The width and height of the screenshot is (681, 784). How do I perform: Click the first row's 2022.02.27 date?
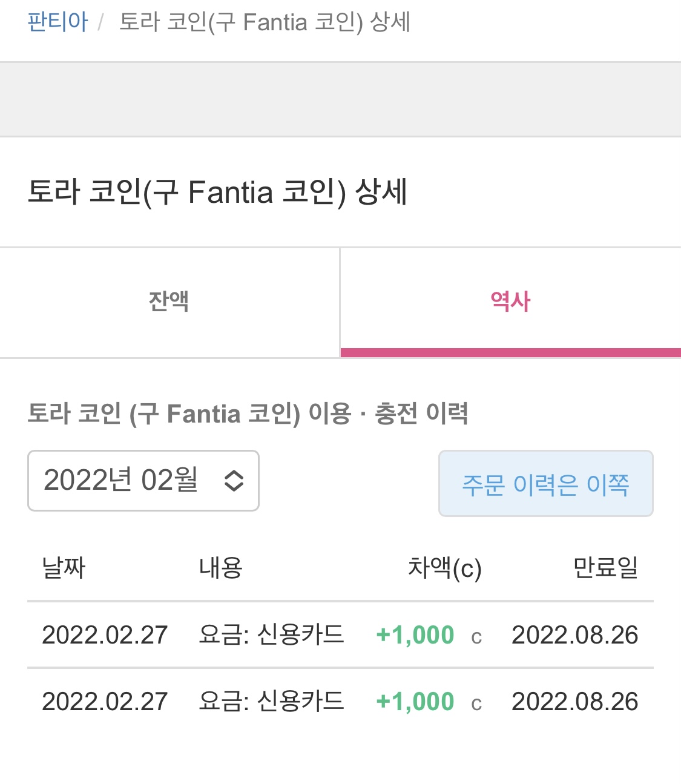(x=105, y=635)
